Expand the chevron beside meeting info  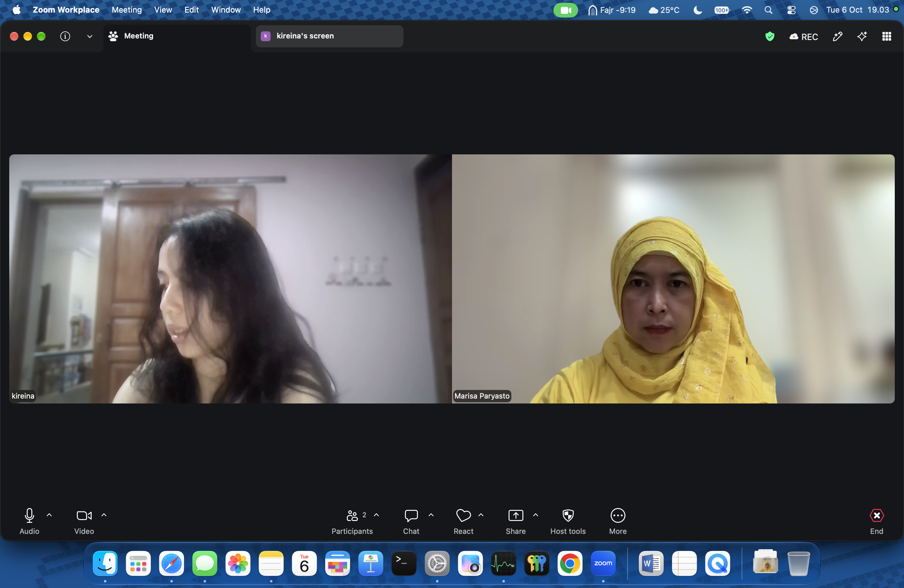(x=90, y=37)
